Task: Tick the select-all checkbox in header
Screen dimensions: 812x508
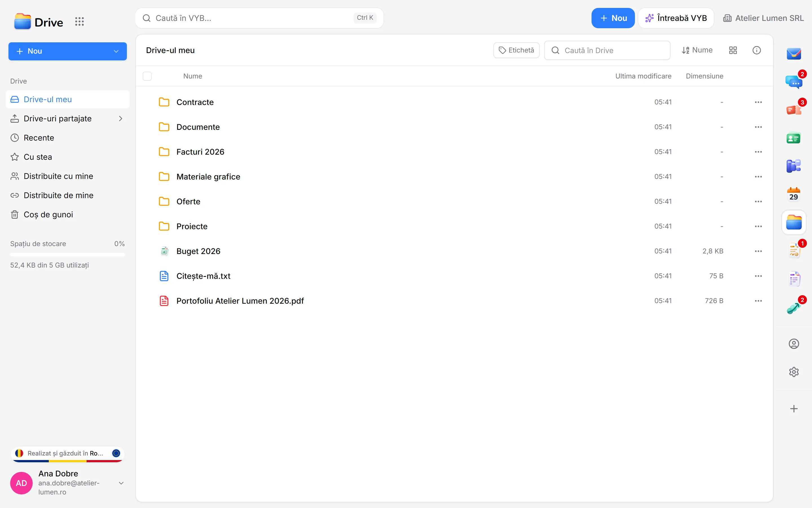Action: point(147,76)
